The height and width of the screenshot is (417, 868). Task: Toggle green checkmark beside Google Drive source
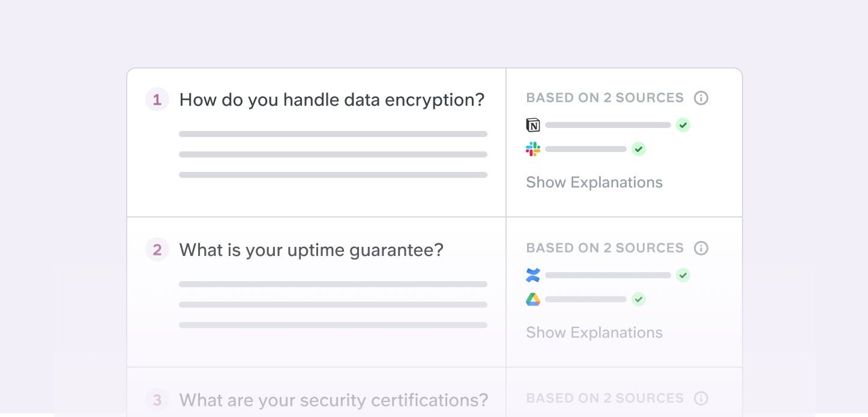tap(639, 299)
